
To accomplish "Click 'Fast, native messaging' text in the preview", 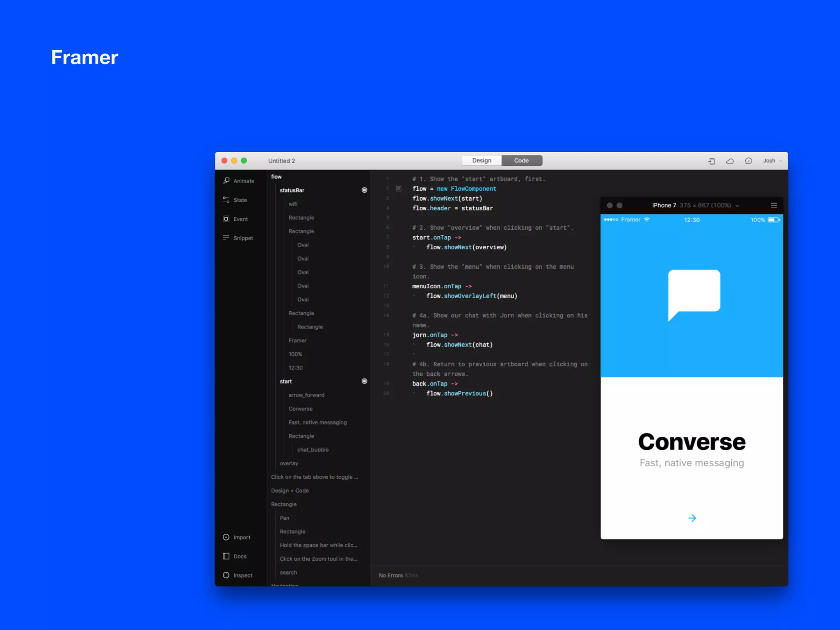I will pos(692,463).
